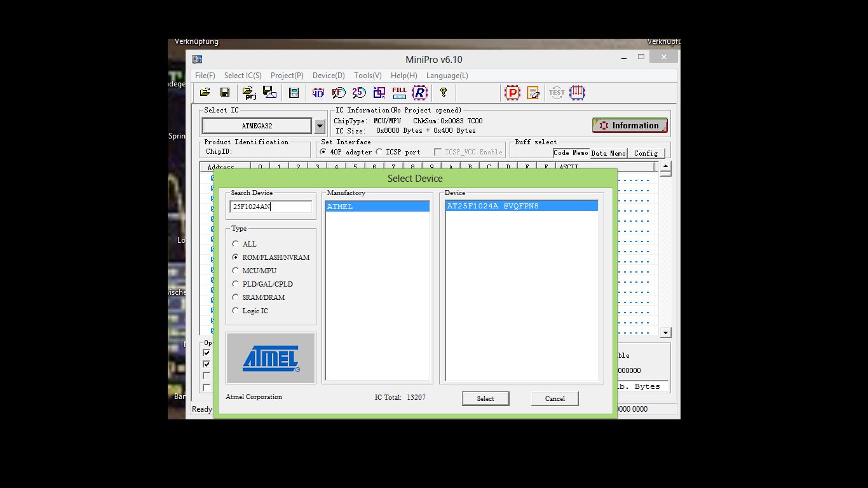
Task: Click the overlapping squares swap icon
Action: tap(379, 93)
